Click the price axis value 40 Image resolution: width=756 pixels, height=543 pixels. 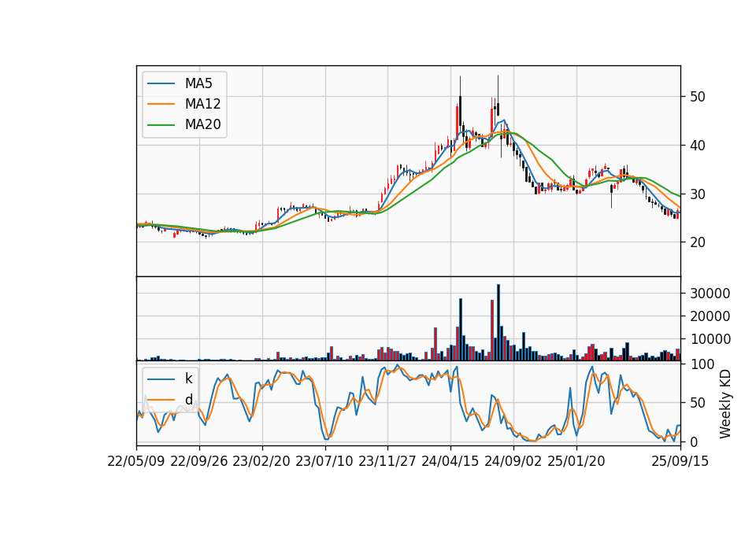pyautogui.click(x=698, y=146)
